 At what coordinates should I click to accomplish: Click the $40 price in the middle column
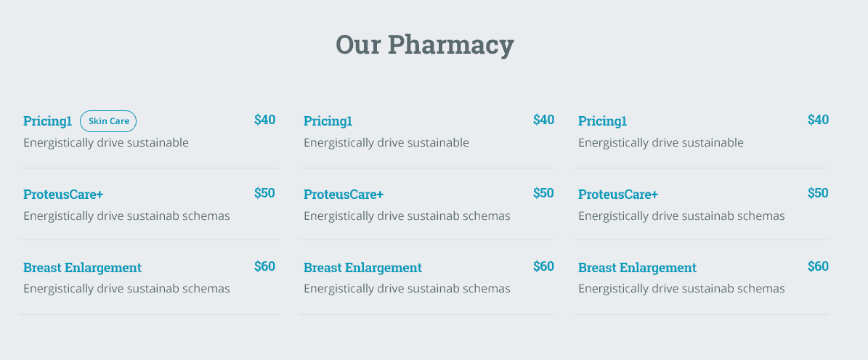(x=543, y=120)
